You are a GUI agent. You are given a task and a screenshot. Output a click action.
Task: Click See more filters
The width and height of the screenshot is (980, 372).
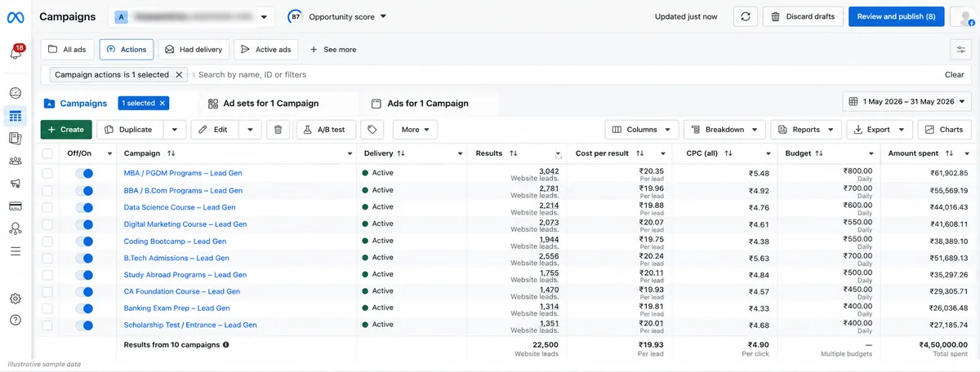point(332,49)
